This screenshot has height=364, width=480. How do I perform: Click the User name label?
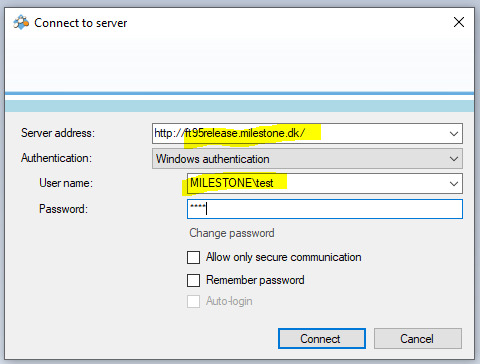click(66, 183)
